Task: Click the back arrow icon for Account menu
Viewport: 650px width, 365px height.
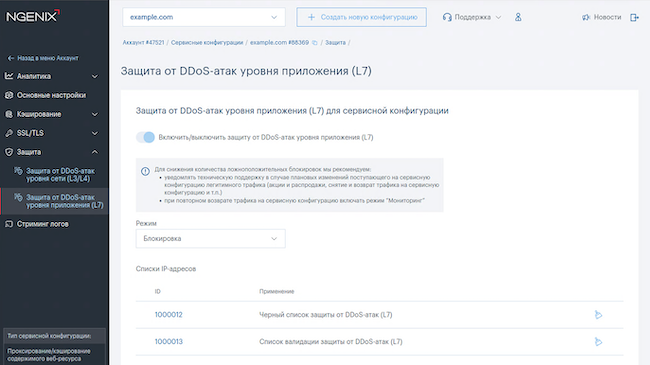Action: [11, 58]
